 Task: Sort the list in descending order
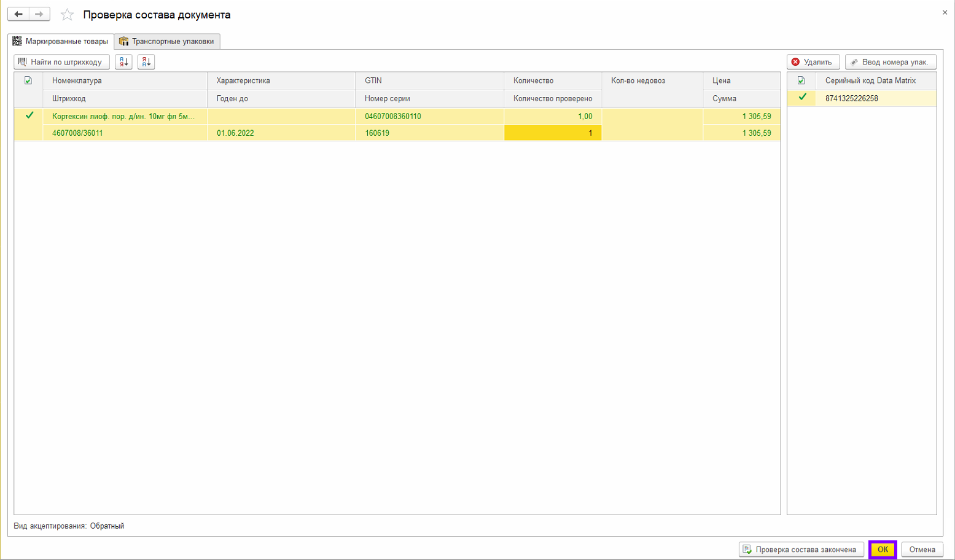[146, 62]
